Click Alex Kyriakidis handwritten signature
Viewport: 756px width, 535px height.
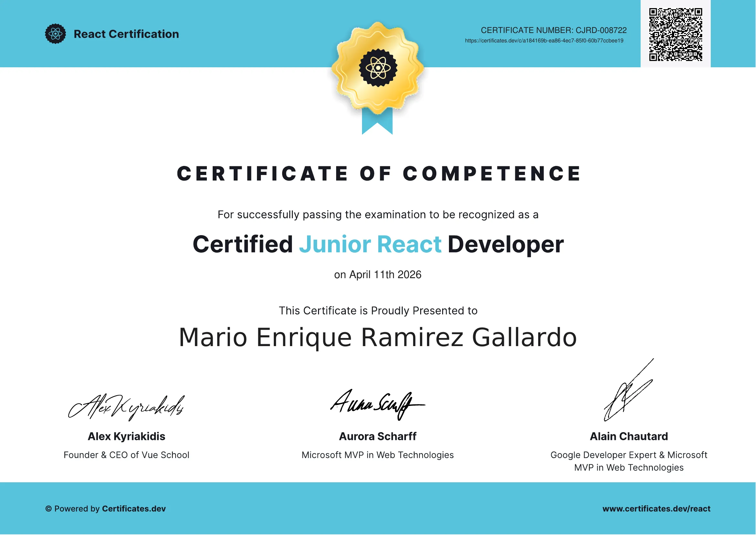tap(126, 408)
